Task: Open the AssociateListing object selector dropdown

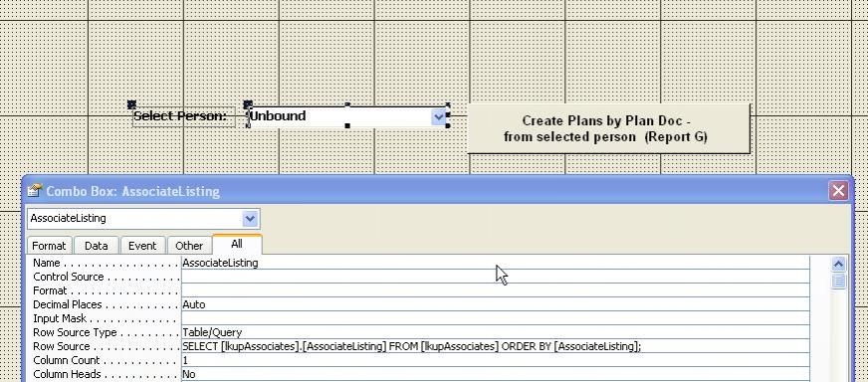Action: pyautogui.click(x=250, y=219)
